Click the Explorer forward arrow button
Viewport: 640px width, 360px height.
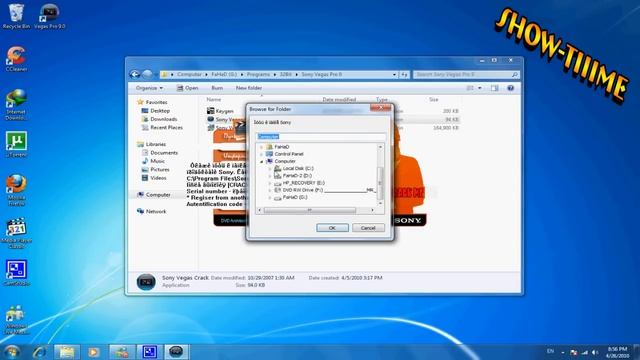147,74
